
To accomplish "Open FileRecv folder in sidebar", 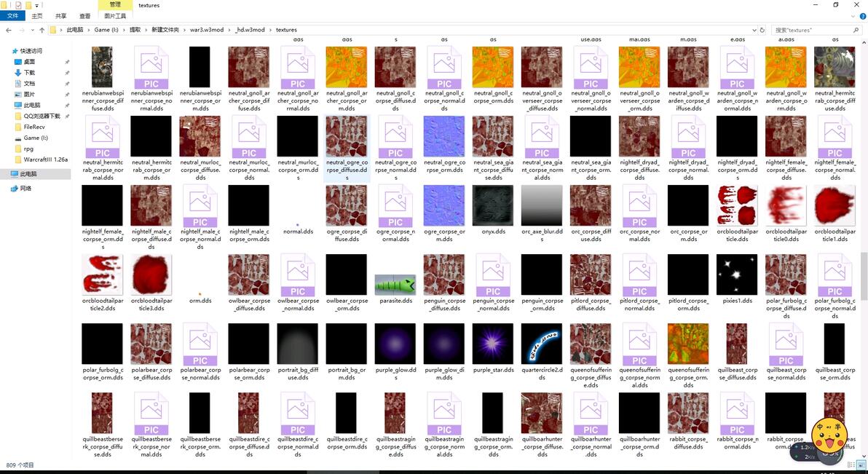I will coord(33,127).
